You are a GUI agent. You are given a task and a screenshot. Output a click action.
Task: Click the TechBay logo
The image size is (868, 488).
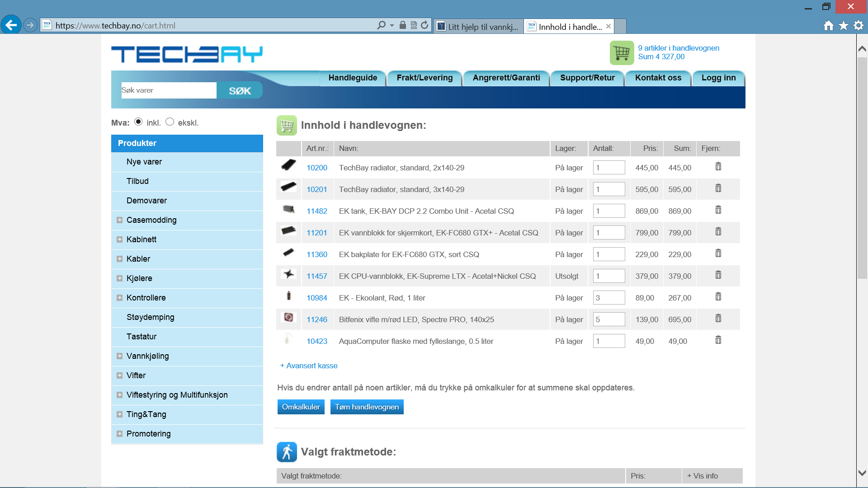pos(187,54)
